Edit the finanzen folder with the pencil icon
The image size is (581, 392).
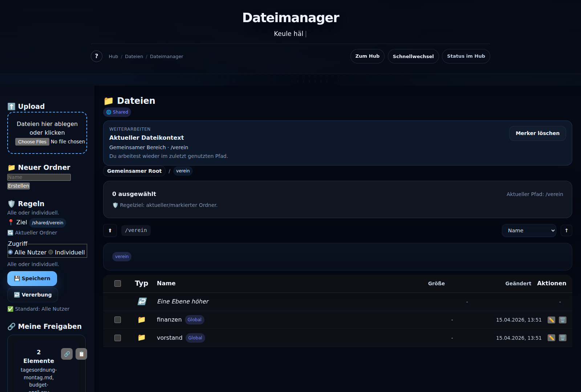[x=552, y=320]
